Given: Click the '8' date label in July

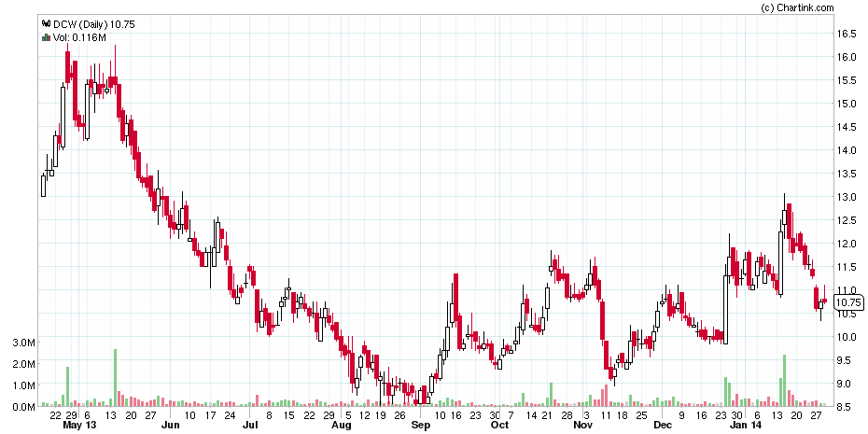Looking at the screenshot, I should tap(269, 415).
